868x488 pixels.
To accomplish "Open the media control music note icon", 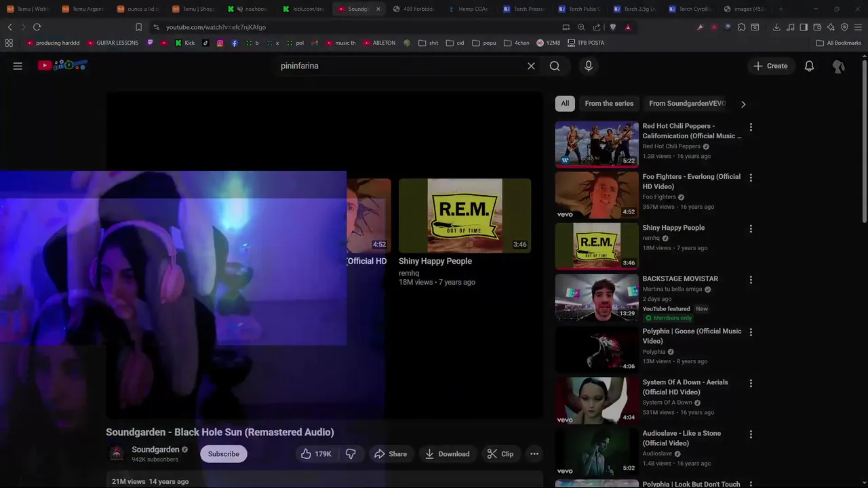I will [x=791, y=27].
